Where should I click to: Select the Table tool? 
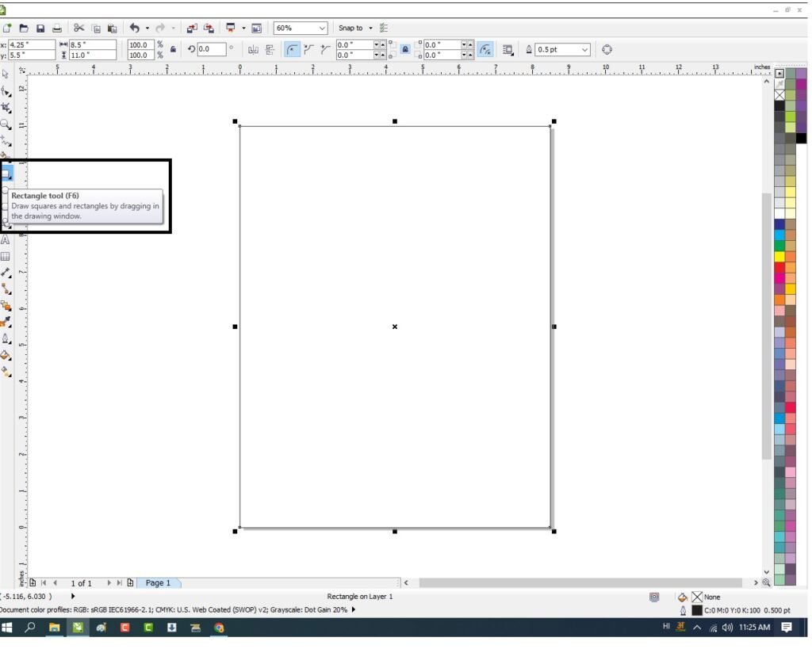(6, 256)
